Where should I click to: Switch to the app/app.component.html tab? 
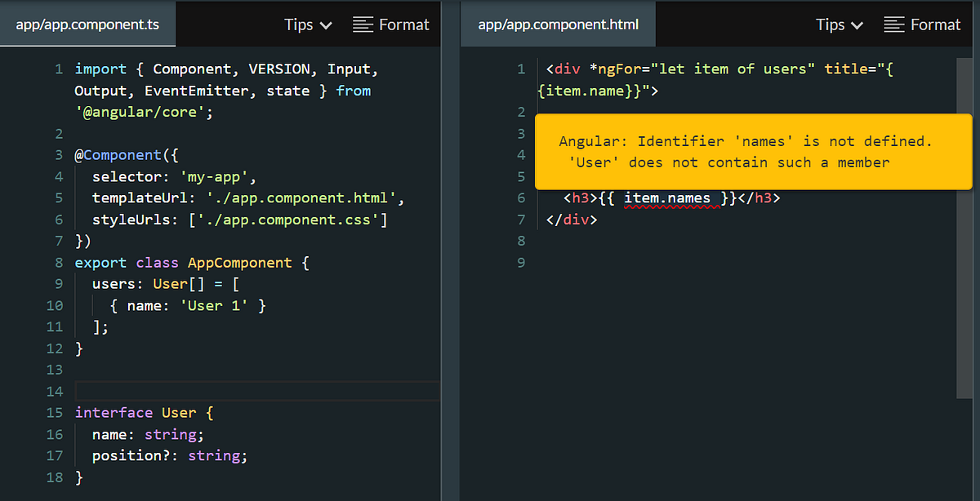558,24
